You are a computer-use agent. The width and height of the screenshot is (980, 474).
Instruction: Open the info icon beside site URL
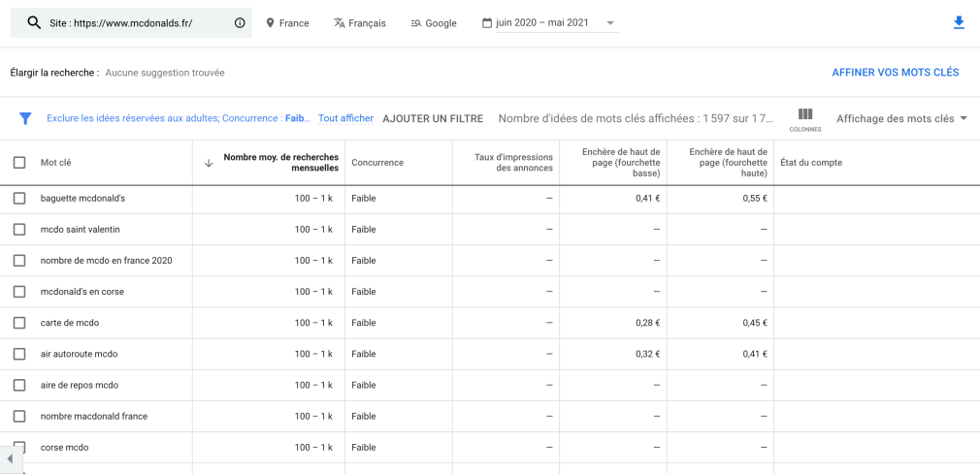point(240,23)
